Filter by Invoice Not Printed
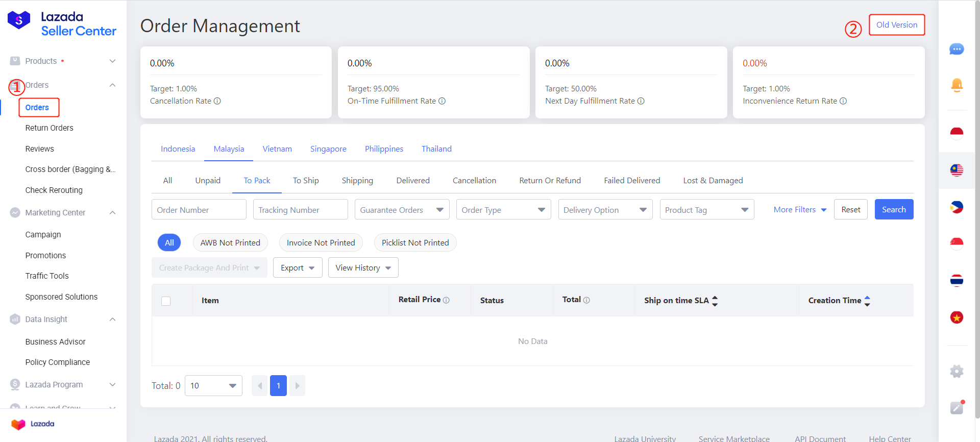Image resolution: width=980 pixels, height=442 pixels. coord(321,243)
